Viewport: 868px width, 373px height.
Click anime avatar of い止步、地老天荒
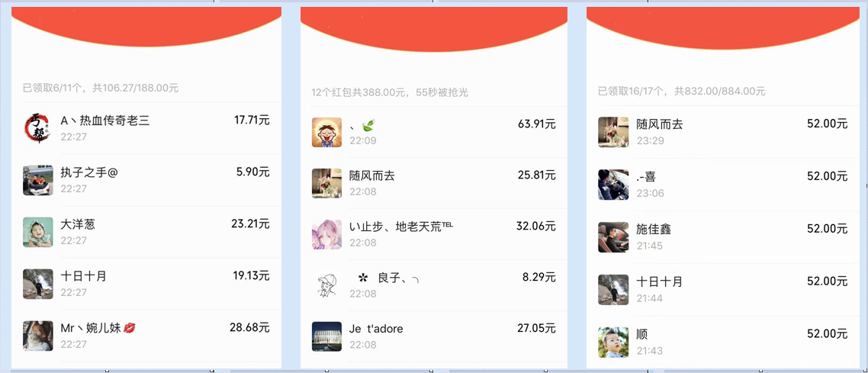pyautogui.click(x=326, y=234)
